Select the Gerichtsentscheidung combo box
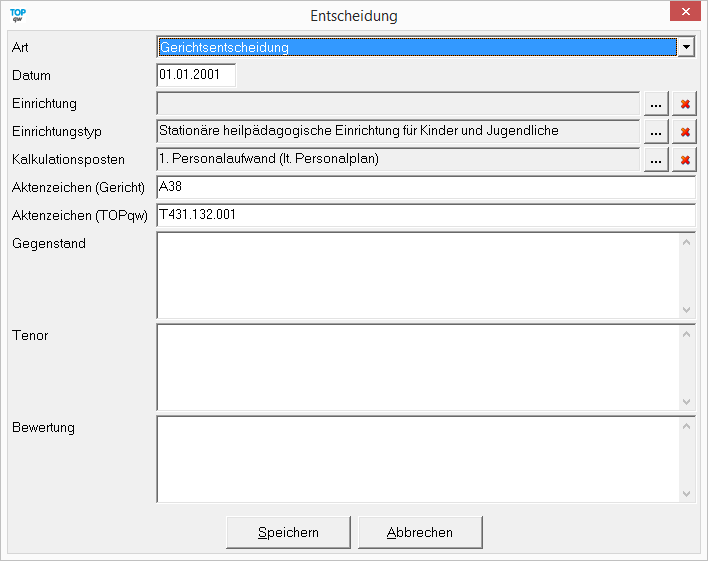The width and height of the screenshot is (708, 561). click(x=417, y=47)
